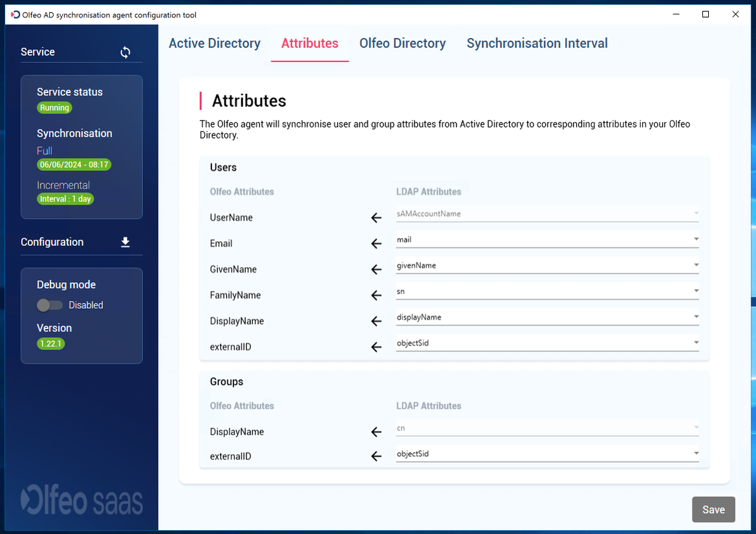Go to Synchronisation Interval tab
The width and height of the screenshot is (756, 534).
(x=537, y=43)
